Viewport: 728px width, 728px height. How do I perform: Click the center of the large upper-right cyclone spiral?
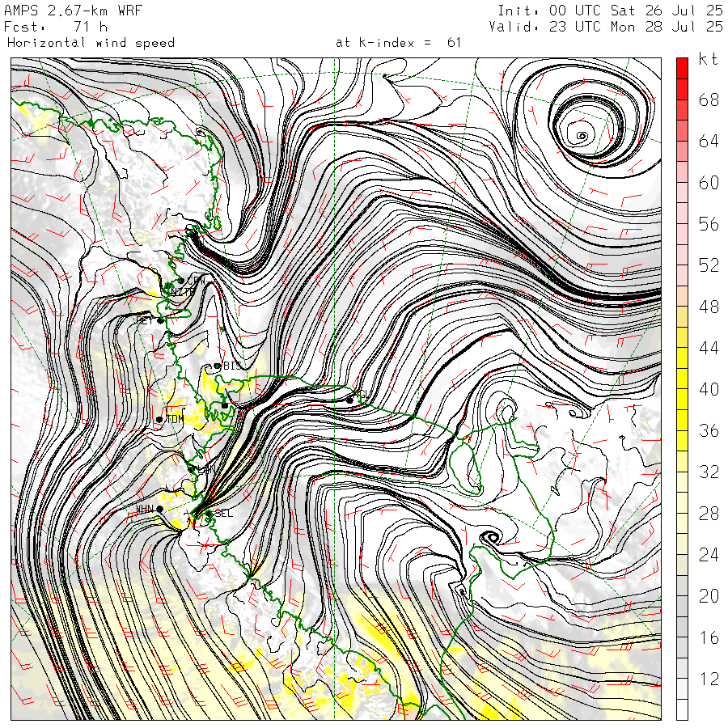click(582, 136)
